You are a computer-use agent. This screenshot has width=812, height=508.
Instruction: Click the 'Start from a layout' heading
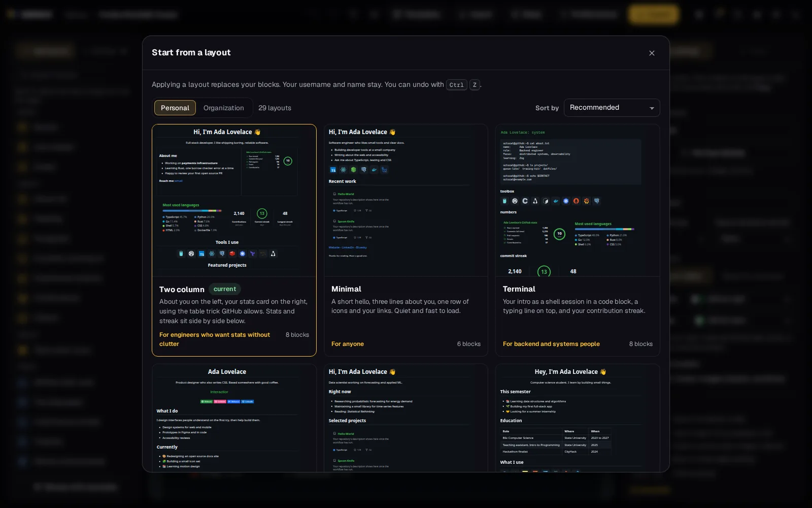pyautogui.click(x=191, y=52)
